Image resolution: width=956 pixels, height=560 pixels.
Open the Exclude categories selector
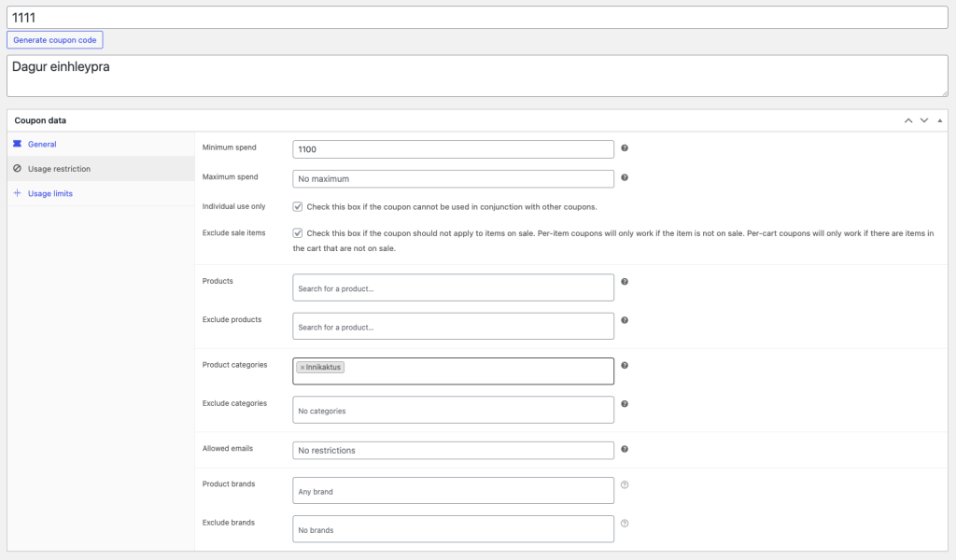click(453, 411)
